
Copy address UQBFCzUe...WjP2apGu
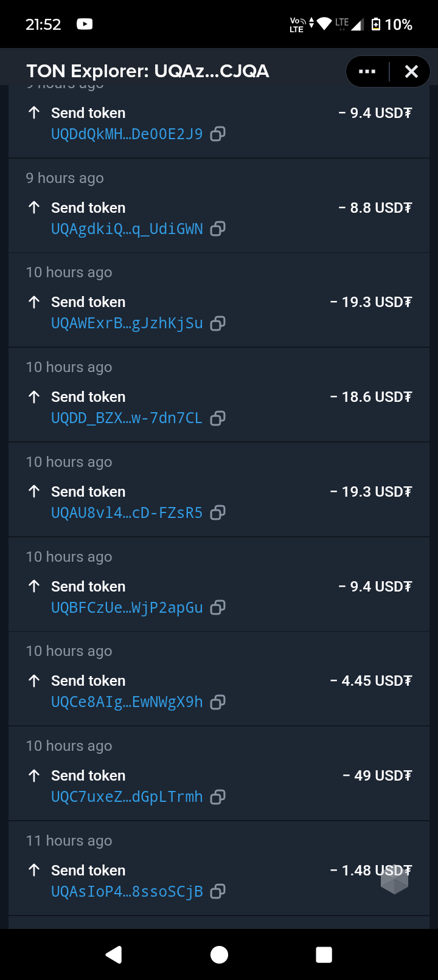click(218, 607)
